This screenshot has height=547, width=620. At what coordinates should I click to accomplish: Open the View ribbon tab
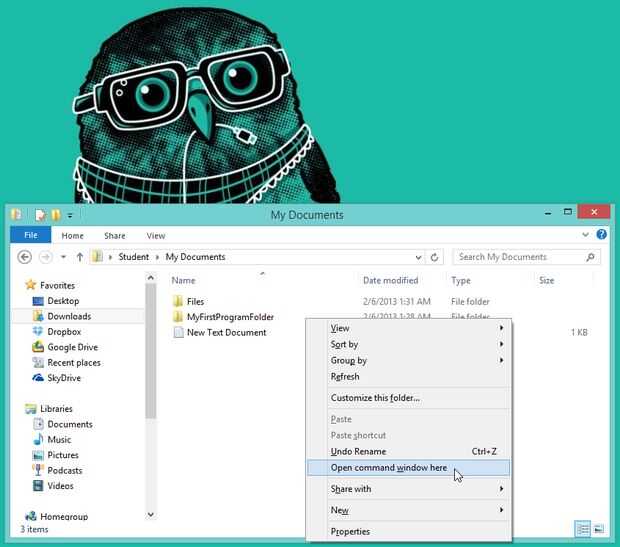pyautogui.click(x=156, y=236)
